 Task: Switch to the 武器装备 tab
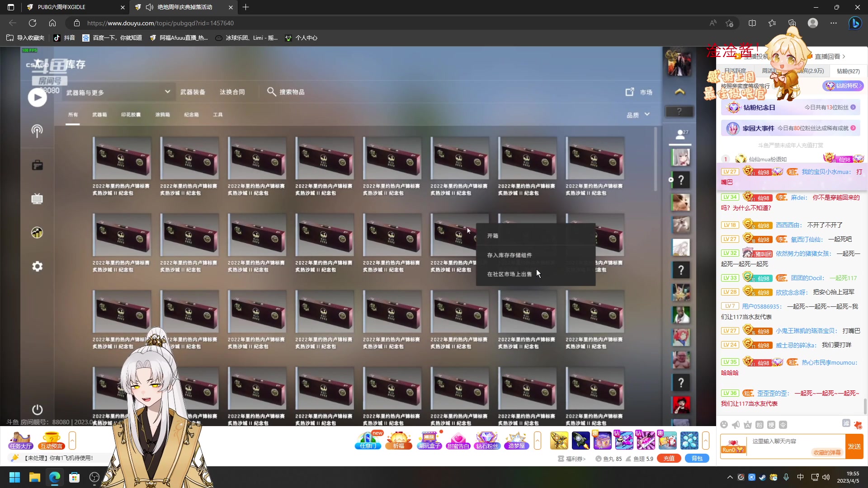(193, 92)
